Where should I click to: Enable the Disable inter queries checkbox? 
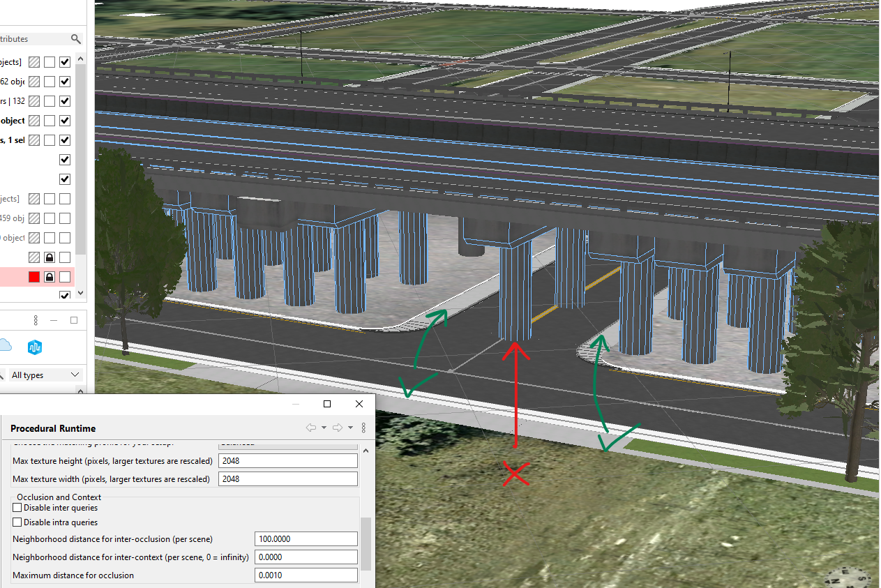15,507
